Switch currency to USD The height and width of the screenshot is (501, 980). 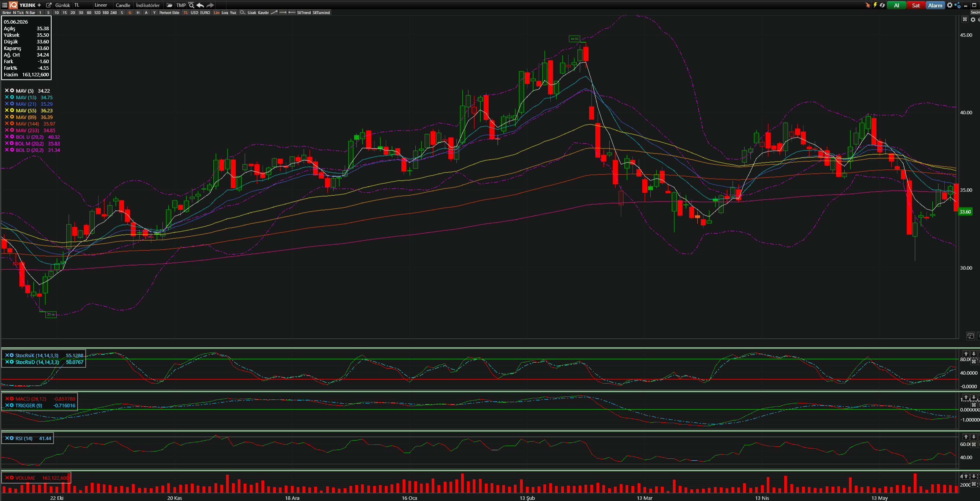click(x=194, y=12)
